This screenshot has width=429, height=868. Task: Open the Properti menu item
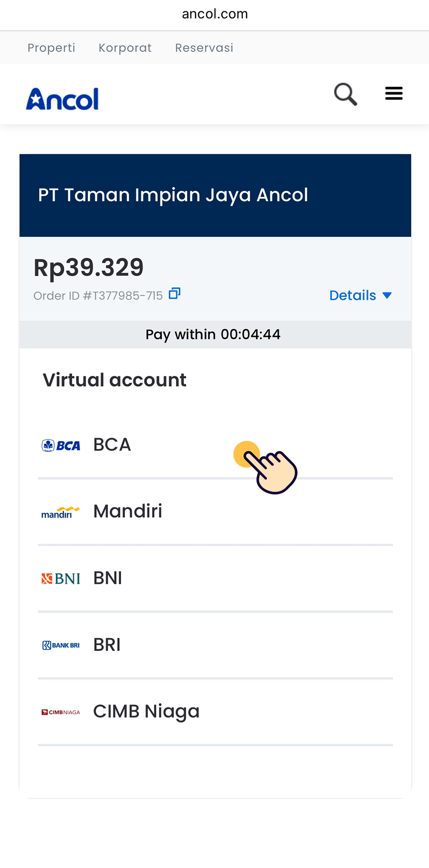pyautogui.click(x=51, y=47)
